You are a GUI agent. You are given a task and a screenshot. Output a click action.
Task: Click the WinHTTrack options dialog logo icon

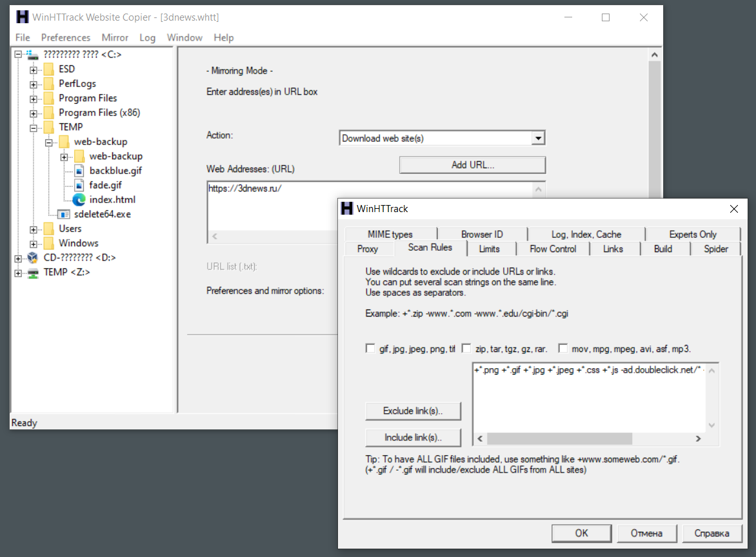346,208
